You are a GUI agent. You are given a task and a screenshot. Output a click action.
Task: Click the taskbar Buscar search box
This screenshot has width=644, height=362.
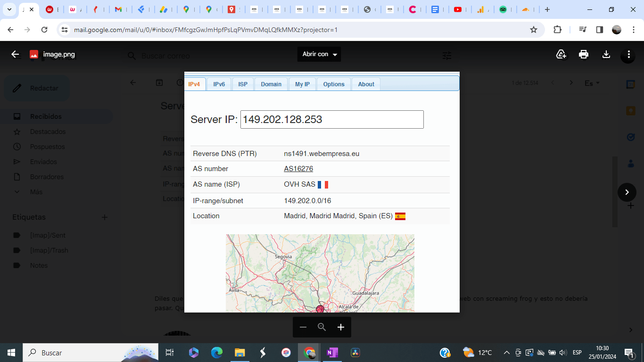coord(91,353)
